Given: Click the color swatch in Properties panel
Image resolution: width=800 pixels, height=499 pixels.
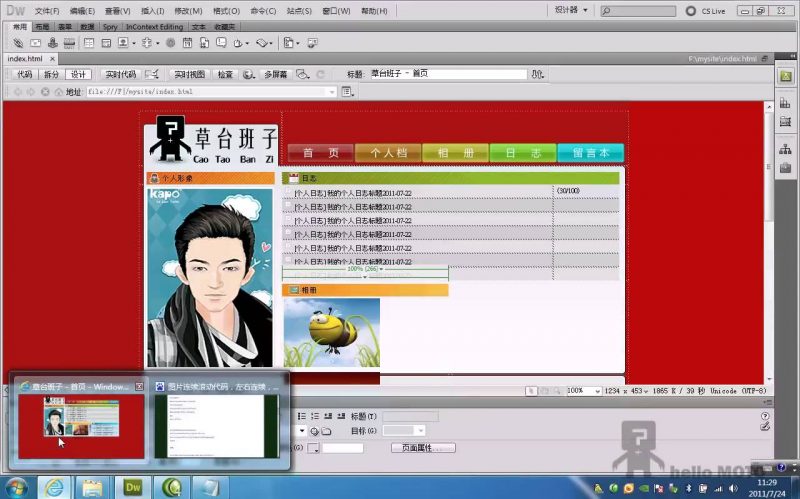Looking at the screenshot, I should coord(314,448).
